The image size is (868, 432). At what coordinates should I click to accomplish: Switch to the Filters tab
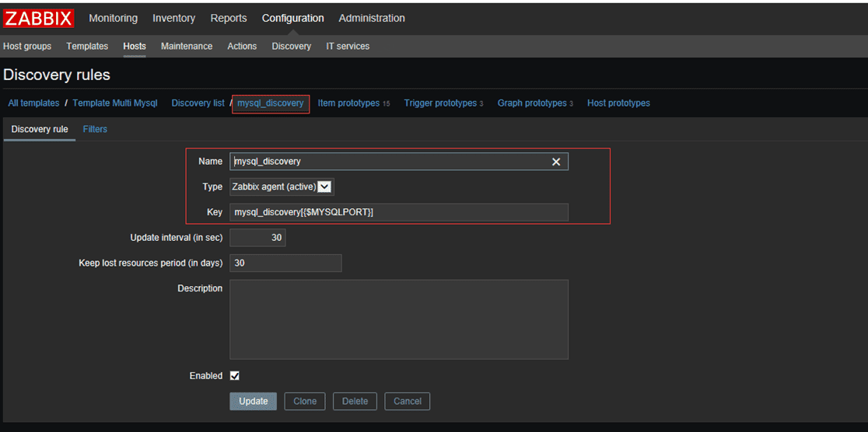tap(95, 129)
